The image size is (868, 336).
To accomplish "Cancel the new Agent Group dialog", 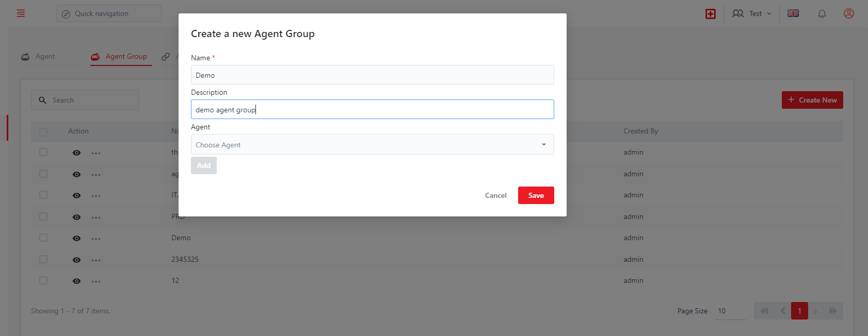I will tap(496, 195).
